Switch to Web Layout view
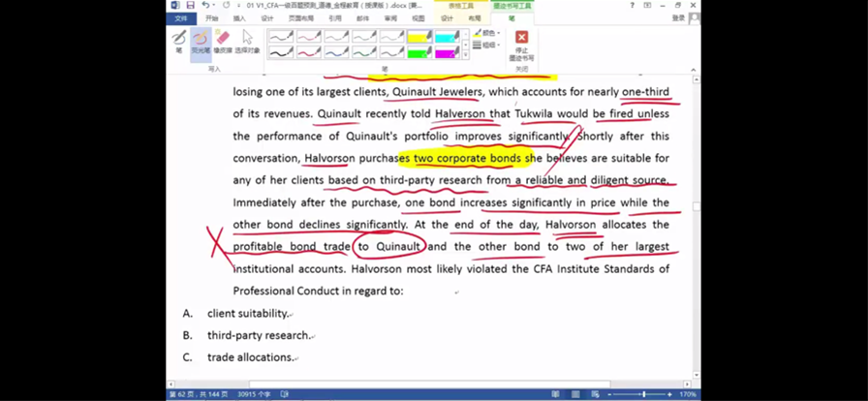The image size is (868, 401). tap(596, 394)
